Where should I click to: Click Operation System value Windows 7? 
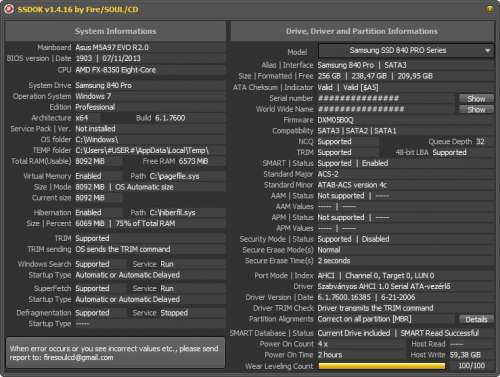click(93, 96)
